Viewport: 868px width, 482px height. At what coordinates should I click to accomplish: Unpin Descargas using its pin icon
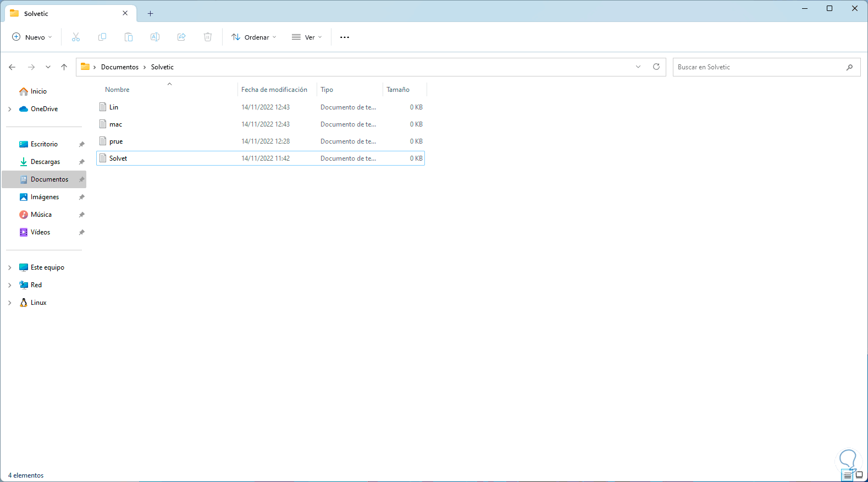click(x=82, y=162)
